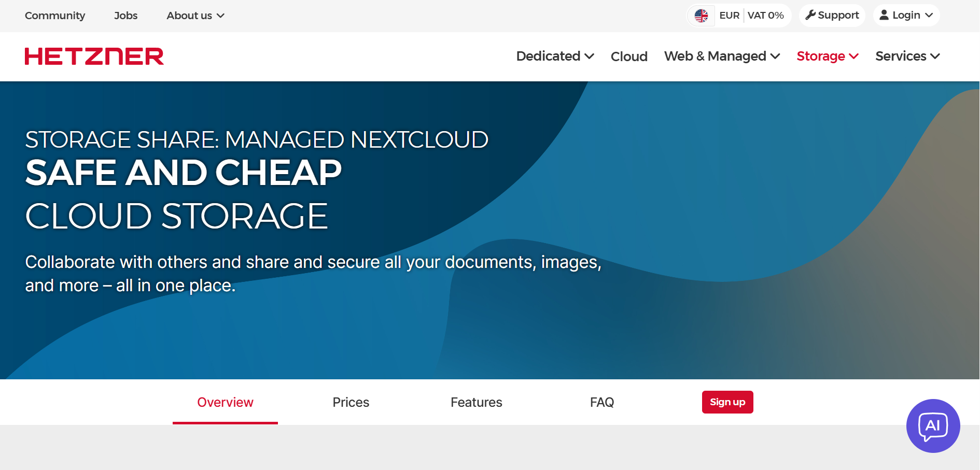Switch to the FAQ tab
This screenshot has width=980, height=470.
tap(602, 402)
